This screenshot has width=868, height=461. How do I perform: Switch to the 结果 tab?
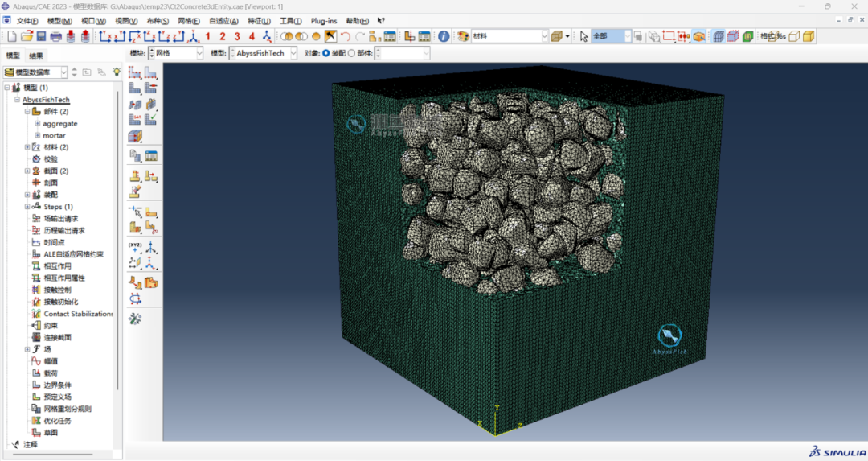(36, 56)
